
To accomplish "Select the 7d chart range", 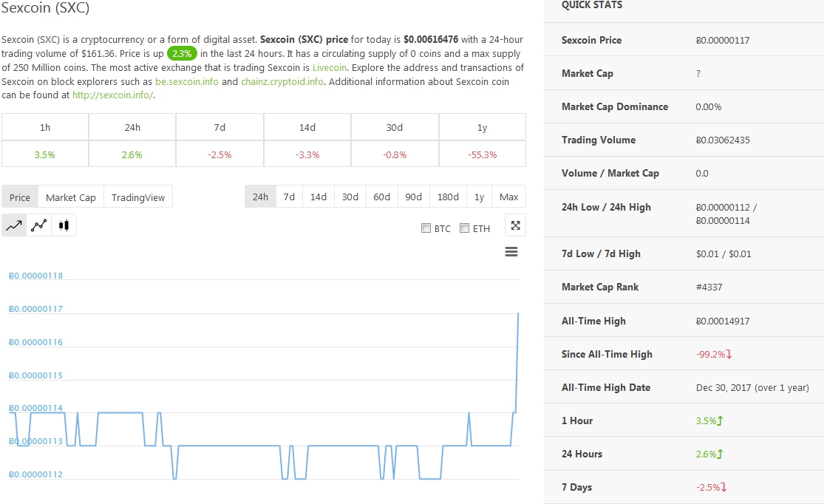I will 289,197.
